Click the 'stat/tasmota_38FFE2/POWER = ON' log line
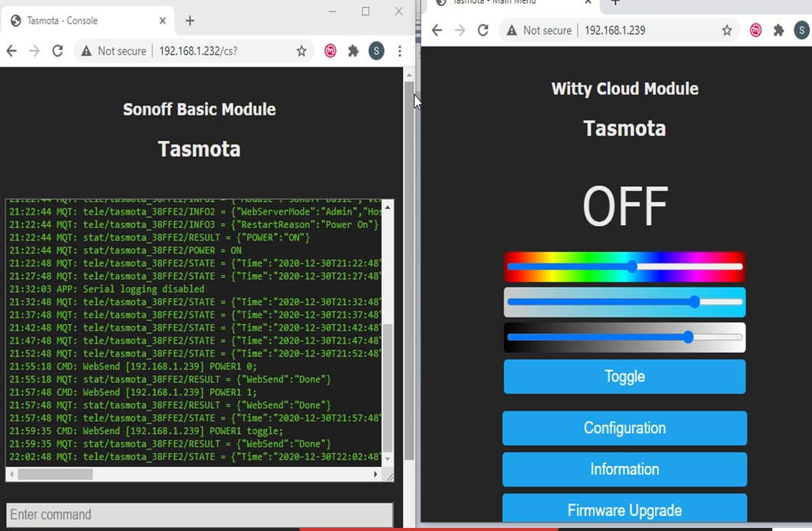This screenshot has width=812, height=531. (x=125, y=250)
